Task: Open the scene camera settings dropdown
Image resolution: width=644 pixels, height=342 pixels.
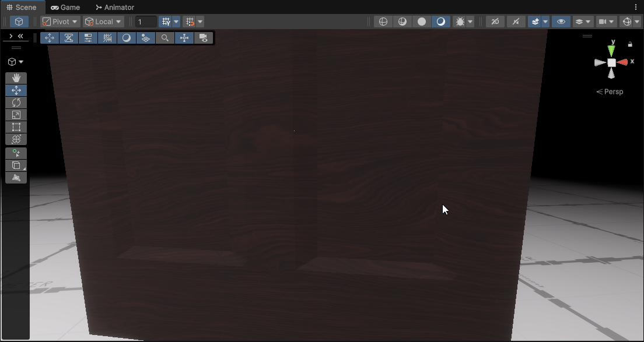Action: 606,22
